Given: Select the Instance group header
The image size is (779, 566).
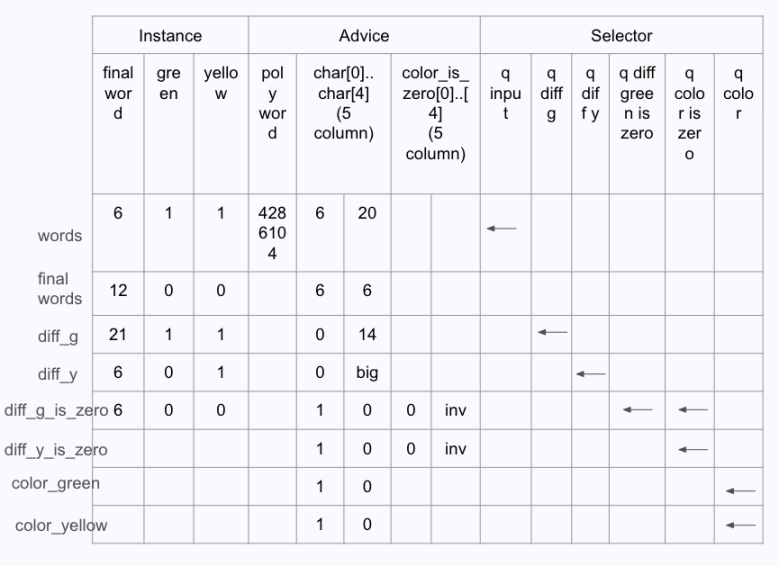Looking at the screenshot, I should pyautogui.click(x=170, y=36).
